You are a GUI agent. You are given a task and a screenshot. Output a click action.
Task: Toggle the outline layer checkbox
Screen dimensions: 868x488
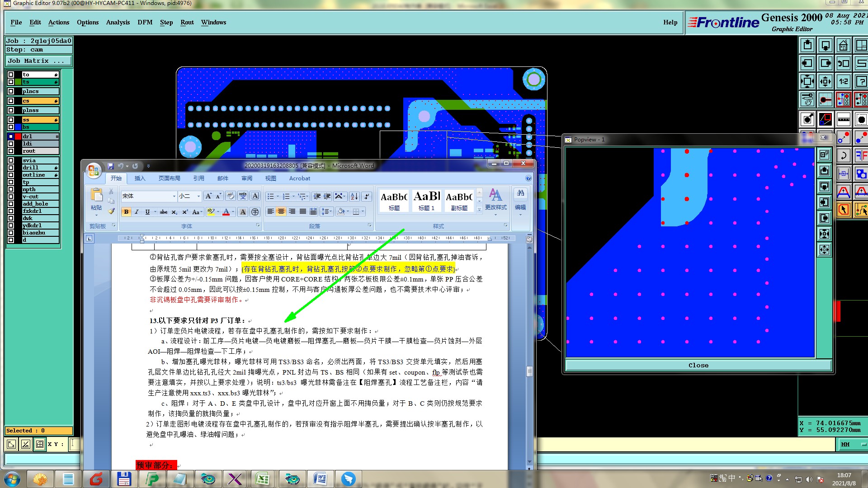(x=11, y=175)
